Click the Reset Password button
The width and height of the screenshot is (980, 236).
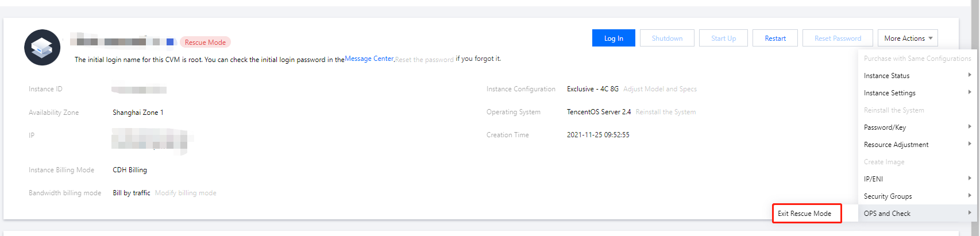838,38
